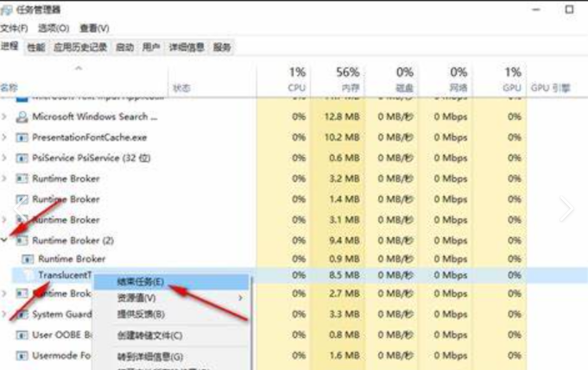The height and width of the screenshot is (370, 588).
Task: Switch to the 详细信息 tab
Action: 187,47
